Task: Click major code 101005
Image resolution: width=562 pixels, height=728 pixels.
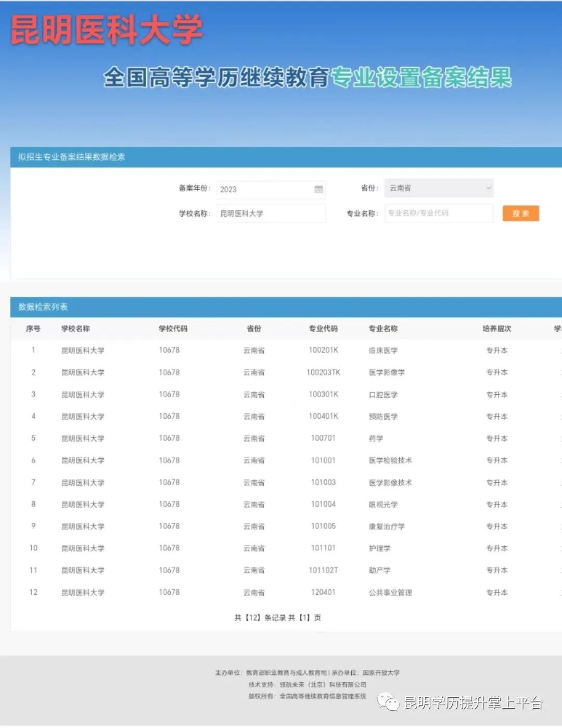Action: pos(323,526)
